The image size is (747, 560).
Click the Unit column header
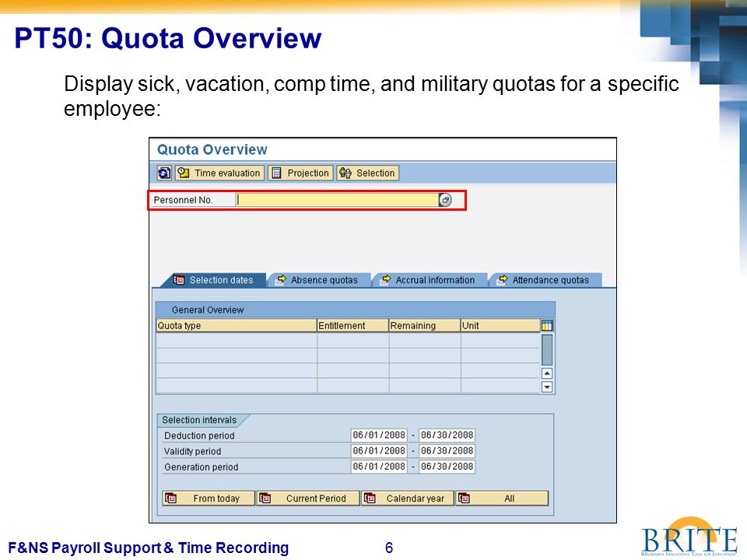click(500, 326)
